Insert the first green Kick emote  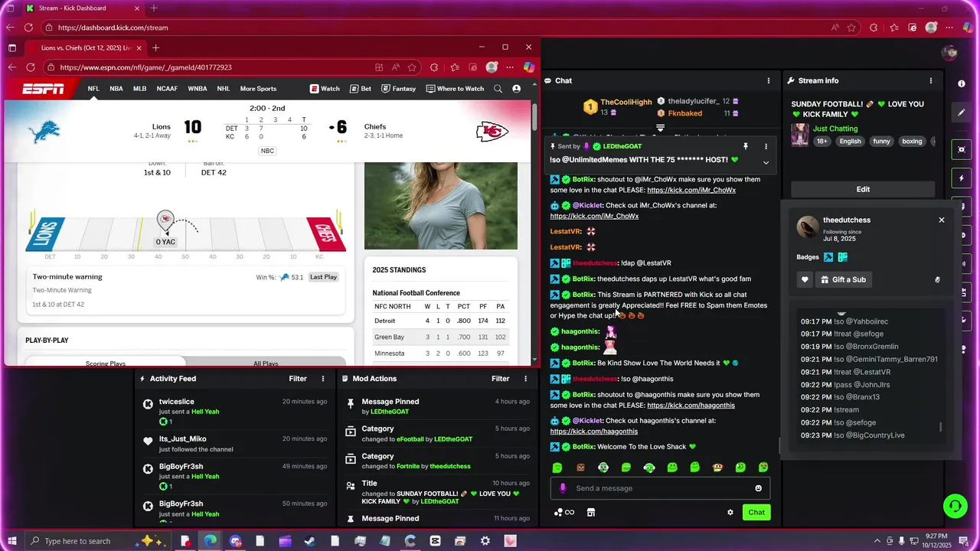[x=557, y=468]
